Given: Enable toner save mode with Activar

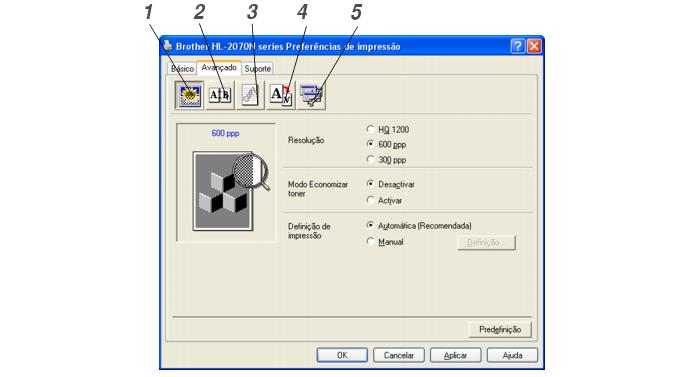Looking at the screenshot, I should 384,201.
